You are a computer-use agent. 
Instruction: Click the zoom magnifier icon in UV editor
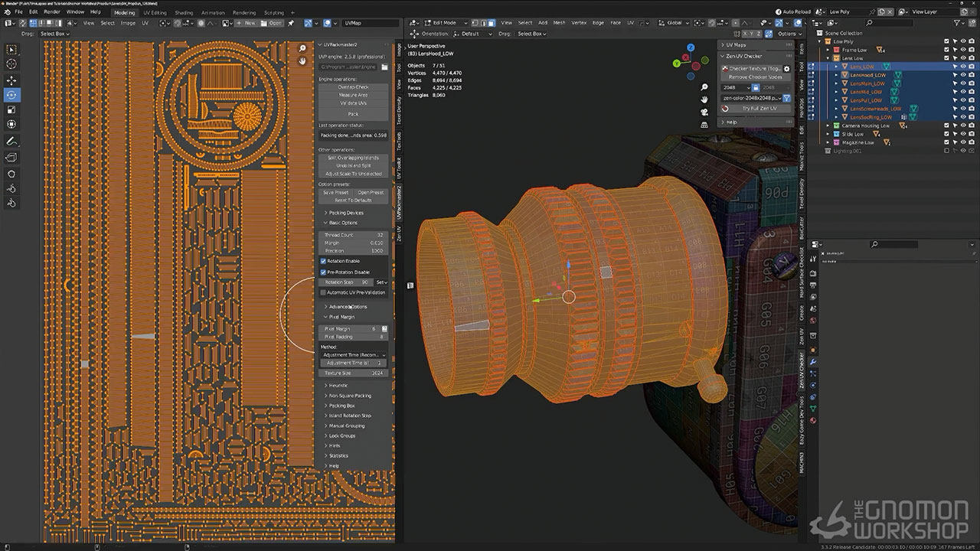302,48
